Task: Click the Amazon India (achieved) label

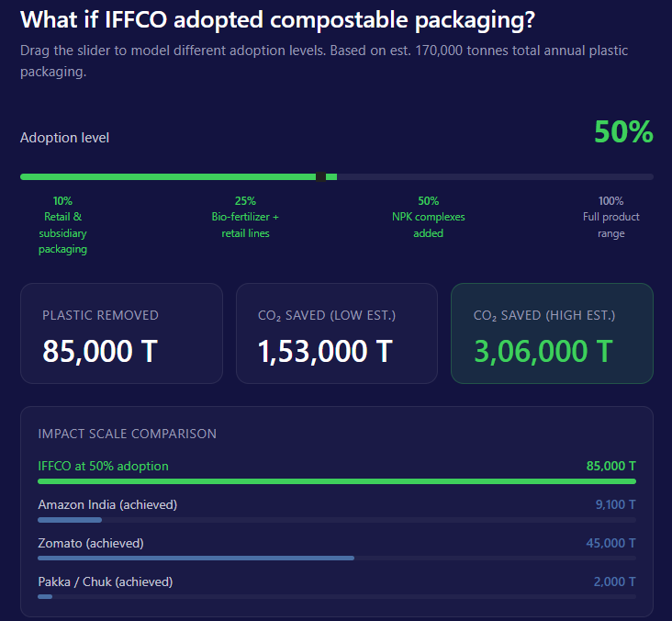Action: pos(107,504)
